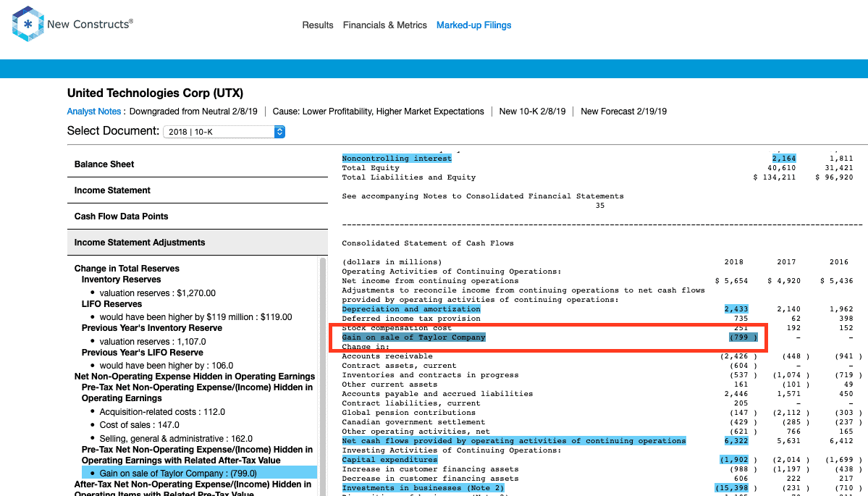
Task: Click Total Equity row label
Action: pos(371,168)
